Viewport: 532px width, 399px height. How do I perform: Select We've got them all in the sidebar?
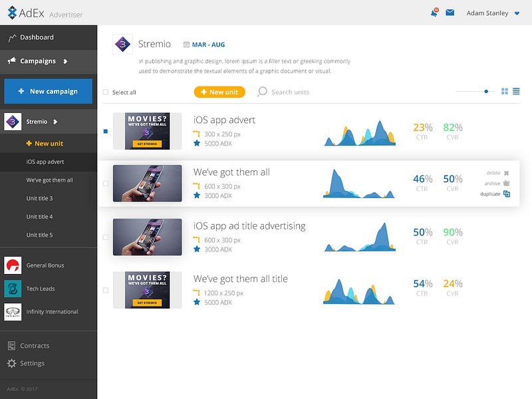[x=49, y=180]
